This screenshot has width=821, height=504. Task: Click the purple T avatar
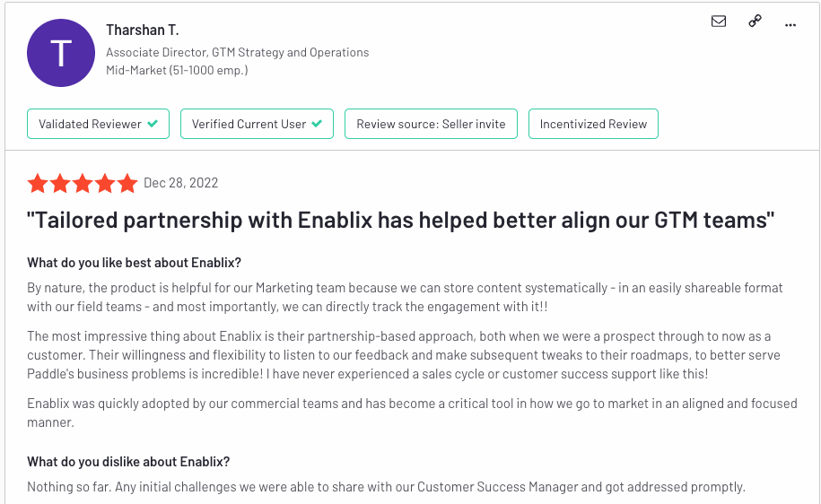(x=61, y=53)
